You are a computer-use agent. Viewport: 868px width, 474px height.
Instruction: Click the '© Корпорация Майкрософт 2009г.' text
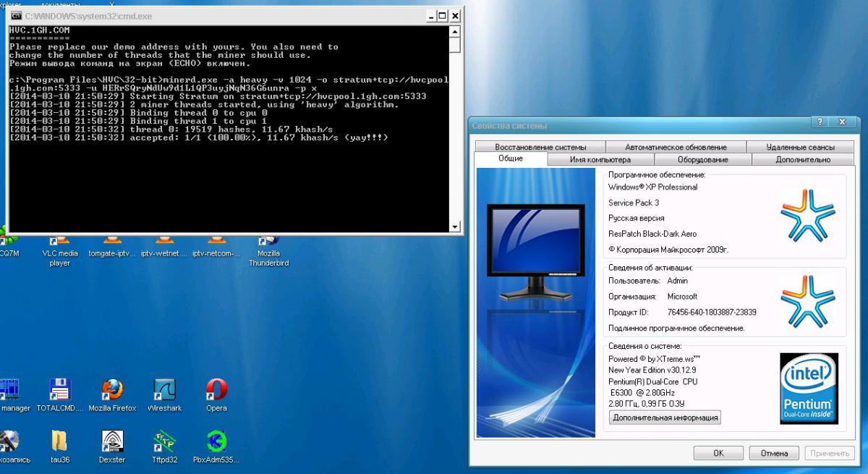668,250
